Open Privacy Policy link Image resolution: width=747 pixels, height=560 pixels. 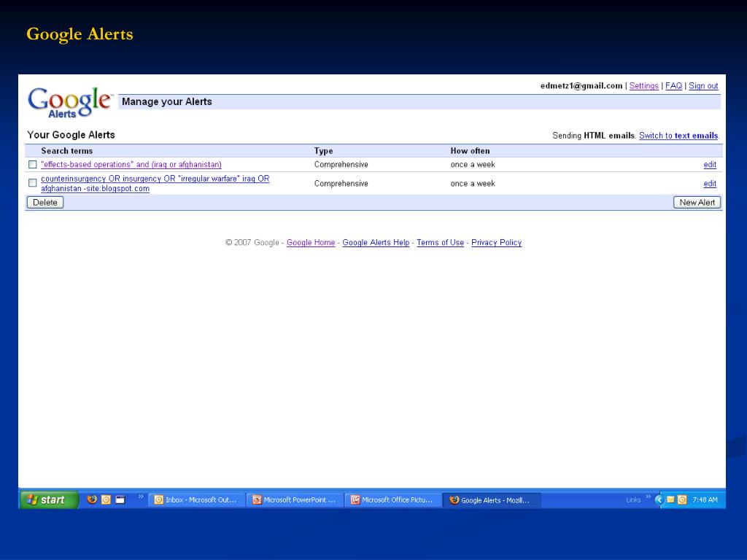click(x=496, y=242)
